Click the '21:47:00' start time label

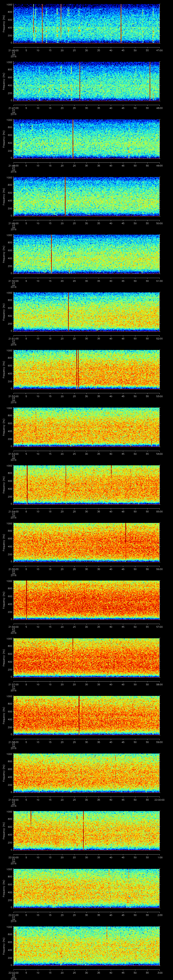click(13, 108)
